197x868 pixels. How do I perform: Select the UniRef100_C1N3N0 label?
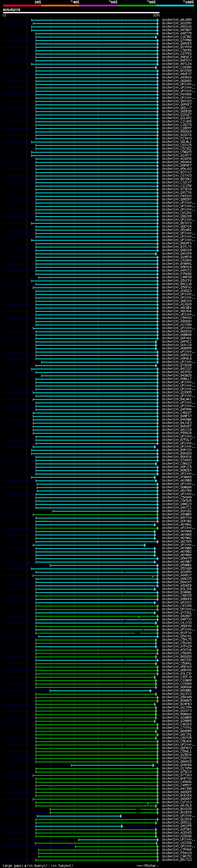(177, 67)
